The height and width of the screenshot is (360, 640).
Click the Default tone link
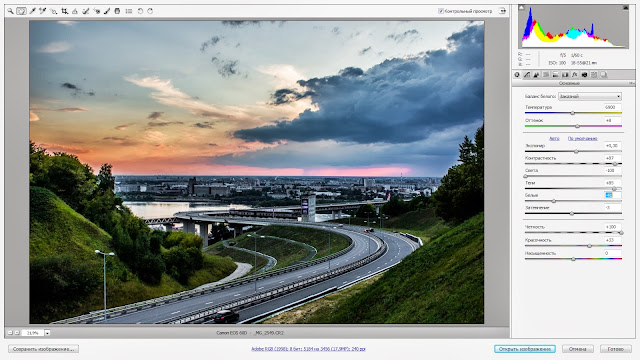[582, 138]
